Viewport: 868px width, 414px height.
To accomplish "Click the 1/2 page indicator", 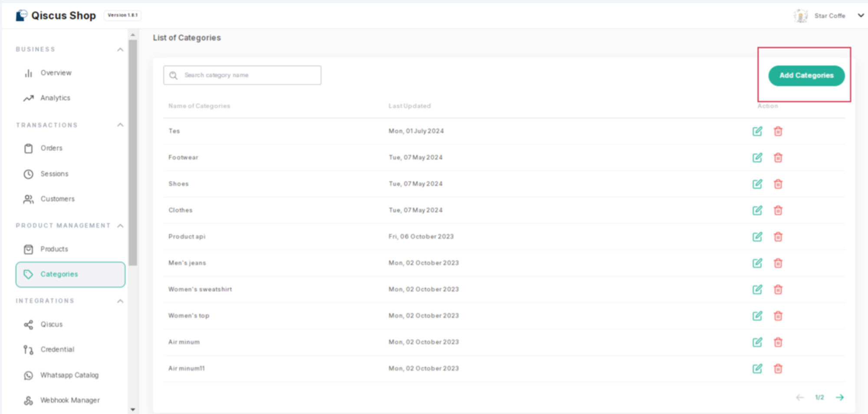I will 819,397.
